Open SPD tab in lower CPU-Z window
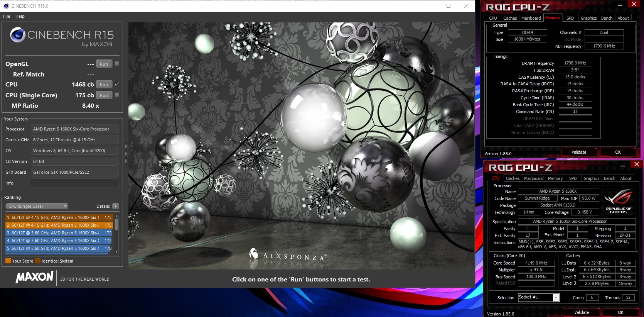Viewport: 644px width, 317px height. (x=573, y=178)
